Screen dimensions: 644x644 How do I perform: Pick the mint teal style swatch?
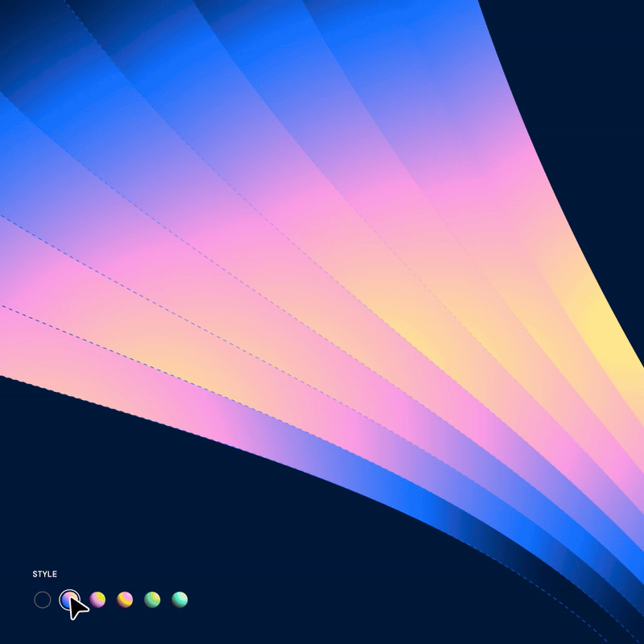(x=180, y=600)
